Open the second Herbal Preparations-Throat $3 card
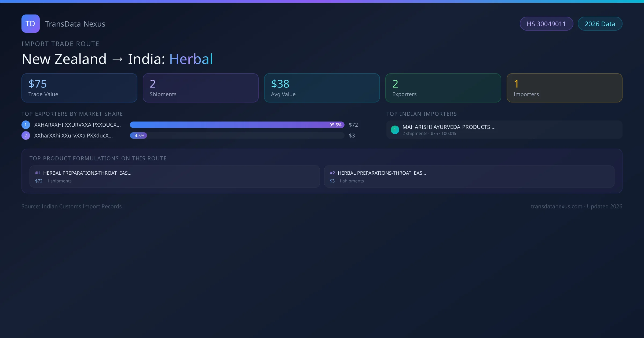Viewport: 644px width, 338px height. 469,177
